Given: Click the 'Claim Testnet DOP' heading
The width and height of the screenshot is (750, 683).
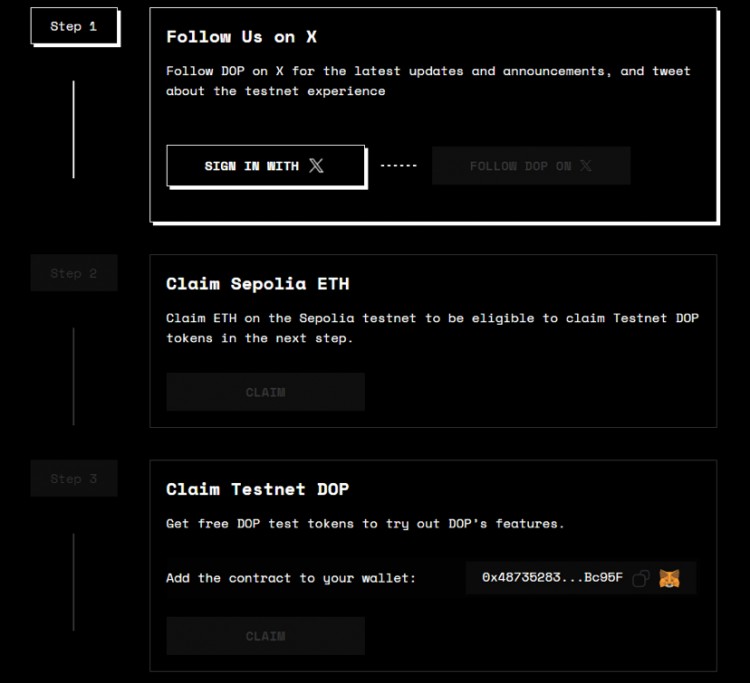Looking at the screenshot, I should coord(258,489).
